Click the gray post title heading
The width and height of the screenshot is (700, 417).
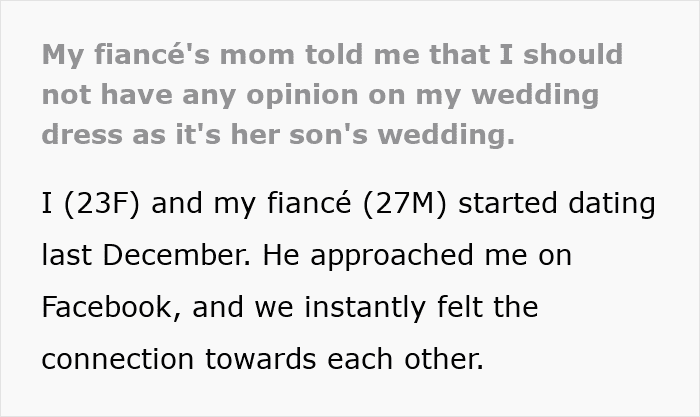click(332, 93)
